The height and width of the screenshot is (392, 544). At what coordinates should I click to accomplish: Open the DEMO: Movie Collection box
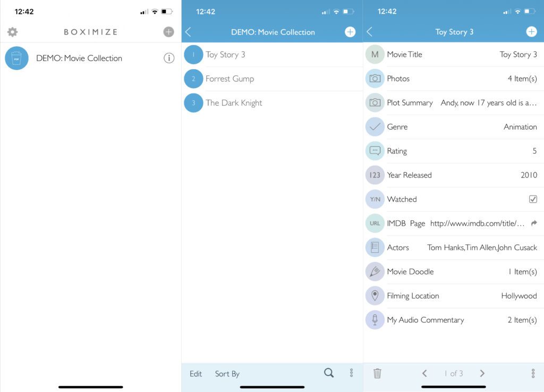tap(79, 58)
